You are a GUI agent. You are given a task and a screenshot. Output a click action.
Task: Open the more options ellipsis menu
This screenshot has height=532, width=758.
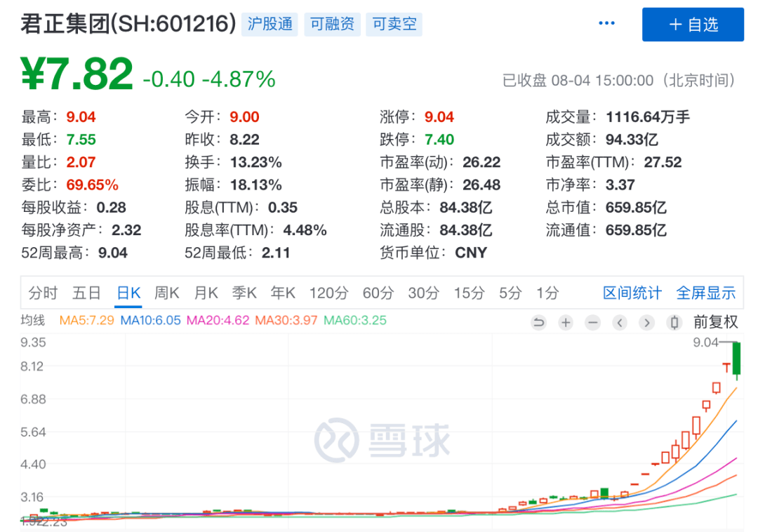(606, 22)
